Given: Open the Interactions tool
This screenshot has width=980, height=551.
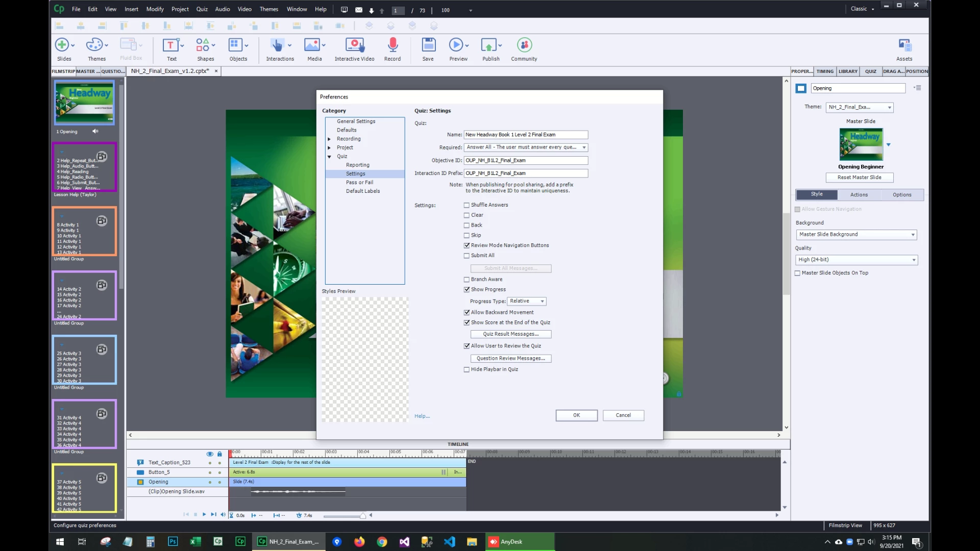Looking at the screenshot, I should [277, 45].
